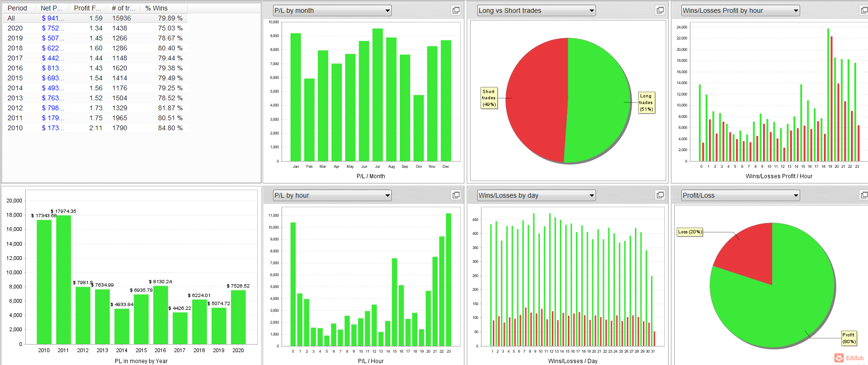Maximize the Long vs Short trades panel
Image resolution: width=868 pixels, height=365 pixels.
[x=660, y=10]
